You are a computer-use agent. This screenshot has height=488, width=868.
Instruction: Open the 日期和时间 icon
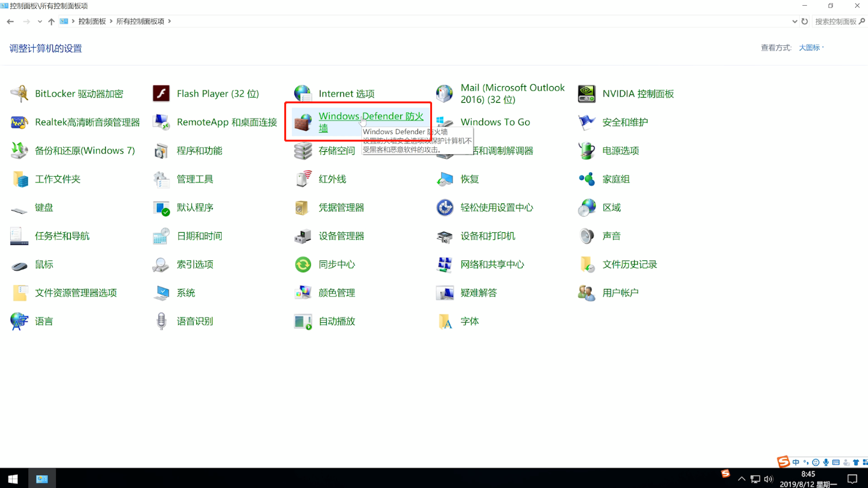161,236
